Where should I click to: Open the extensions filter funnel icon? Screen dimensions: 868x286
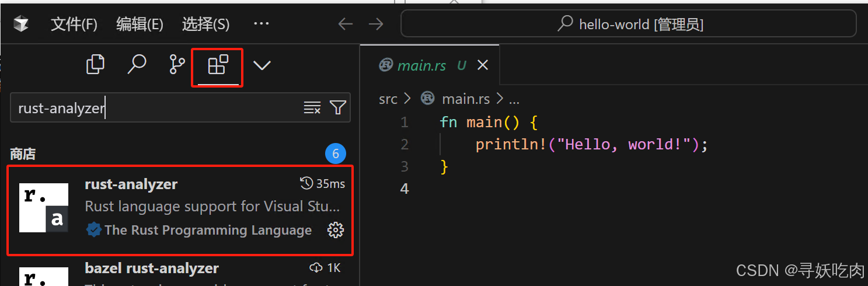[x=338, y=107]
